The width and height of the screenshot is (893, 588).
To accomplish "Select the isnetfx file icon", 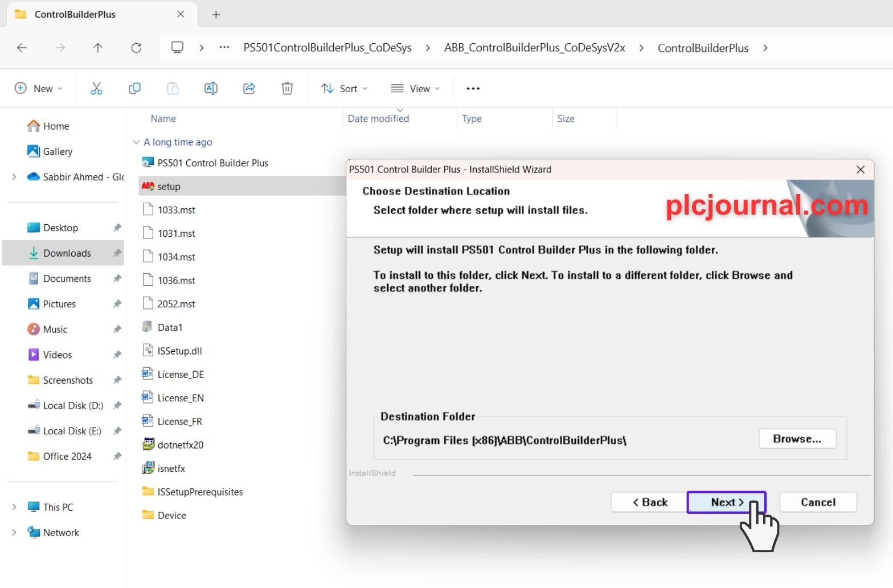I will (148, 468).
